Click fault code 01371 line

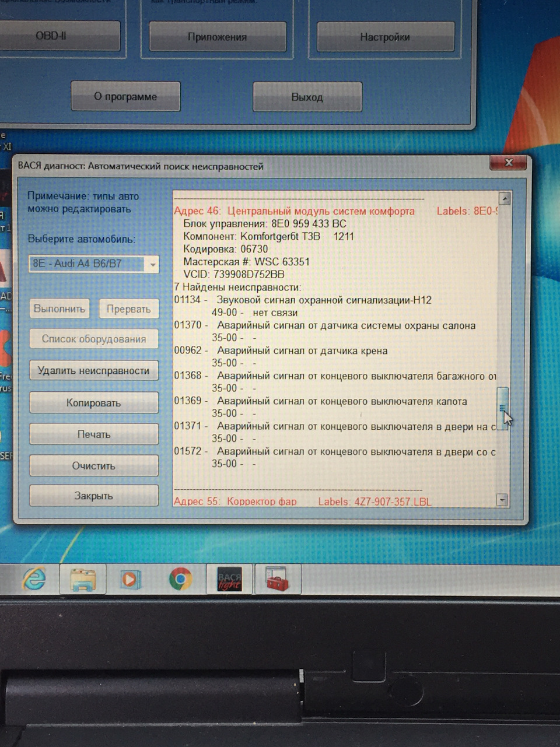(335, 426)
